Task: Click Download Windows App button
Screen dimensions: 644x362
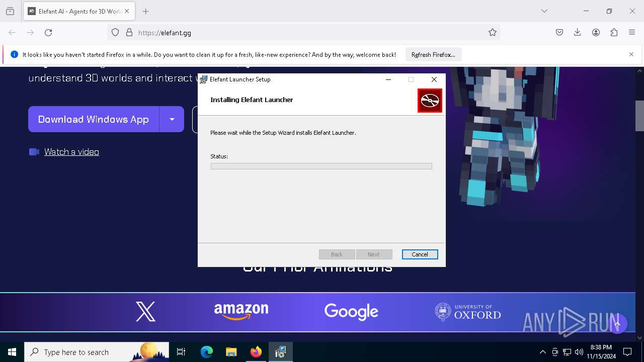Action: point(94,119)
